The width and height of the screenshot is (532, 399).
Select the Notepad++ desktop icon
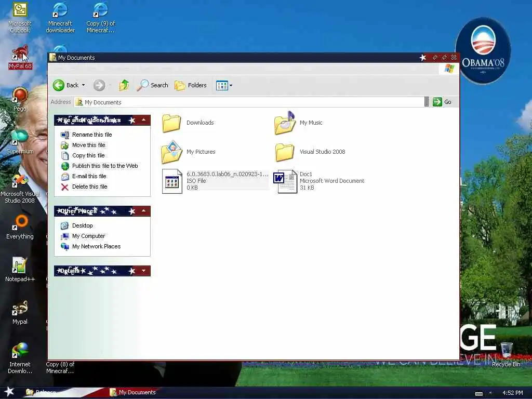point(20,270)
